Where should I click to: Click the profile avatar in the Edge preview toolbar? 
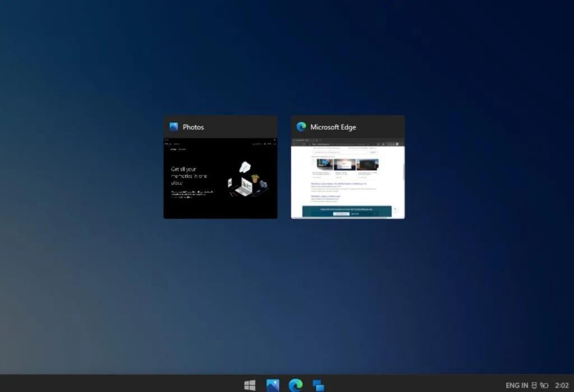tap(397, 144)
